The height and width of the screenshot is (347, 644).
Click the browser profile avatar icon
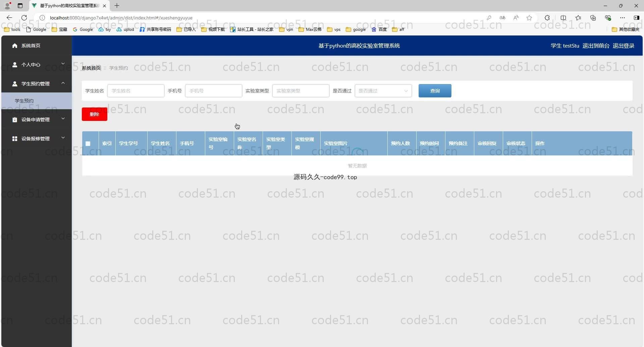pos(7,5)
